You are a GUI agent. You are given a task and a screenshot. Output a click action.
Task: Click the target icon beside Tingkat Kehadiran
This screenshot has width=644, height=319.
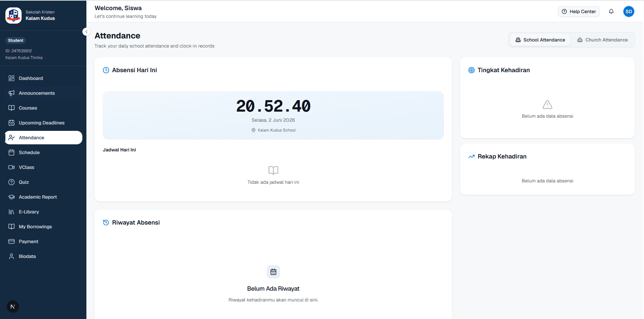tap(472, 70)
